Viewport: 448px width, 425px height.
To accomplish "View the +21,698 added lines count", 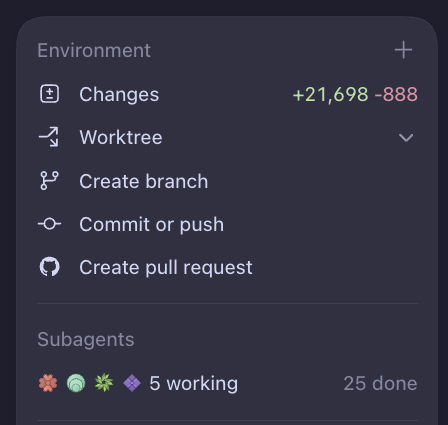I will click(x=331, y=94).
